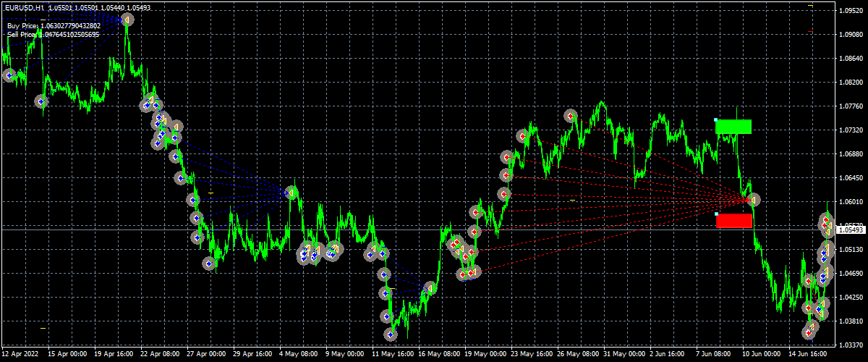Click the 1.03810 price scale label
This screenshot has height=362, width=868.
851,321
